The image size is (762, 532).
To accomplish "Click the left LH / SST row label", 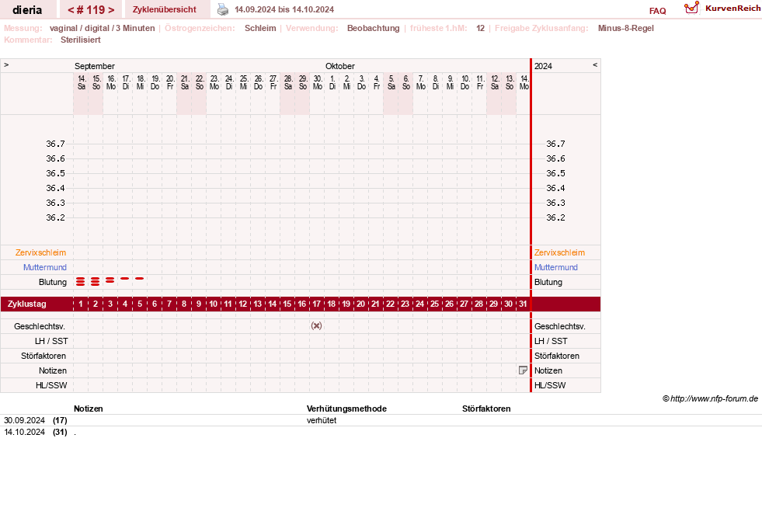I will pos(51,341).
